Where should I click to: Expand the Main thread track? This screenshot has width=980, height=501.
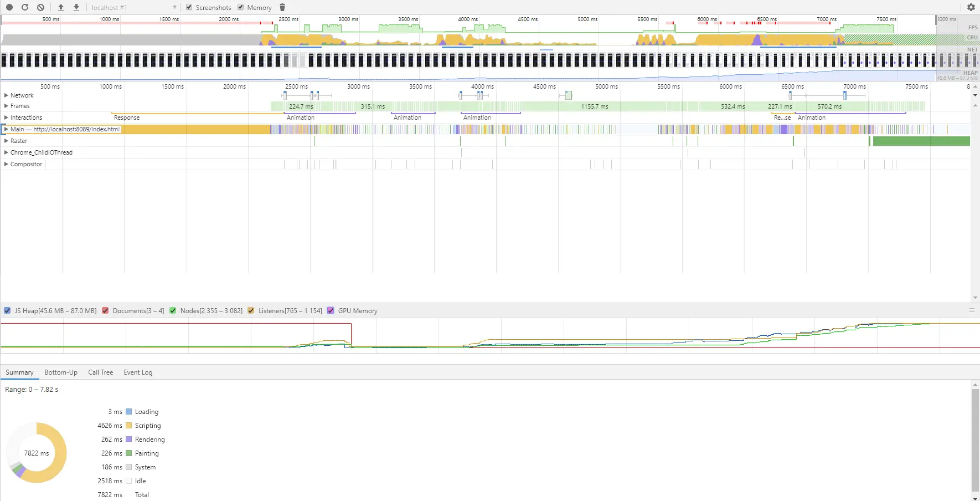pos(6,129)
